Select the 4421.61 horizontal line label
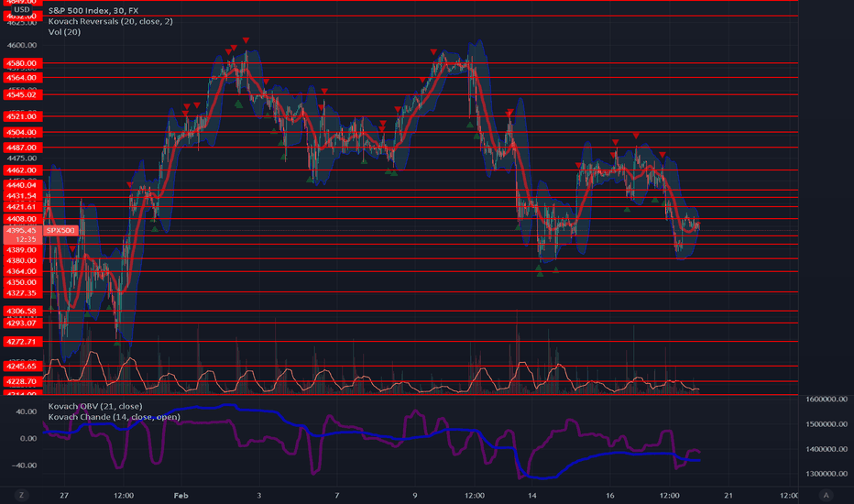 22,207
